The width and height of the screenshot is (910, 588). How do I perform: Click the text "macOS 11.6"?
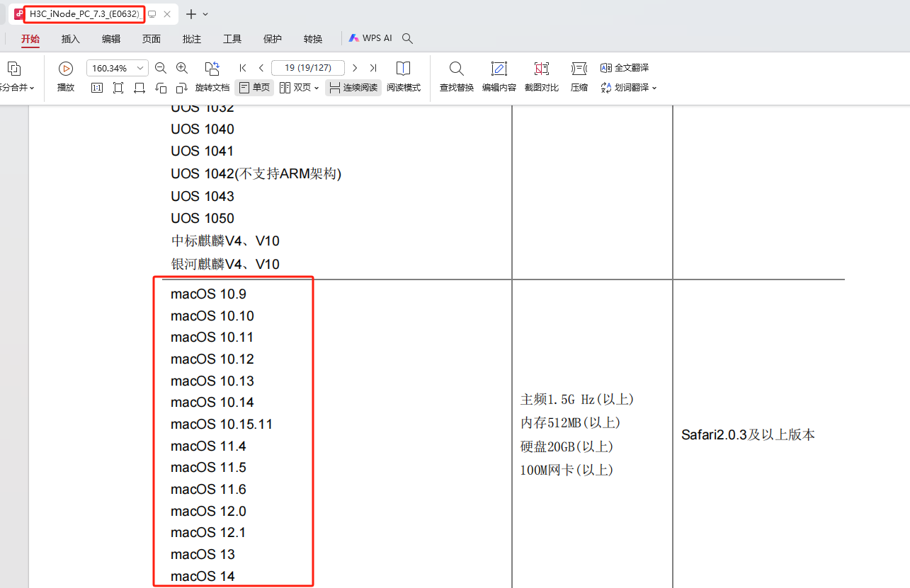(209, 490)
